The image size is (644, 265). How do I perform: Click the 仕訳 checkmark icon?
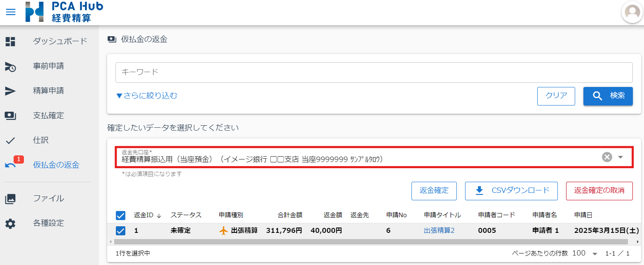coord(10,141)
